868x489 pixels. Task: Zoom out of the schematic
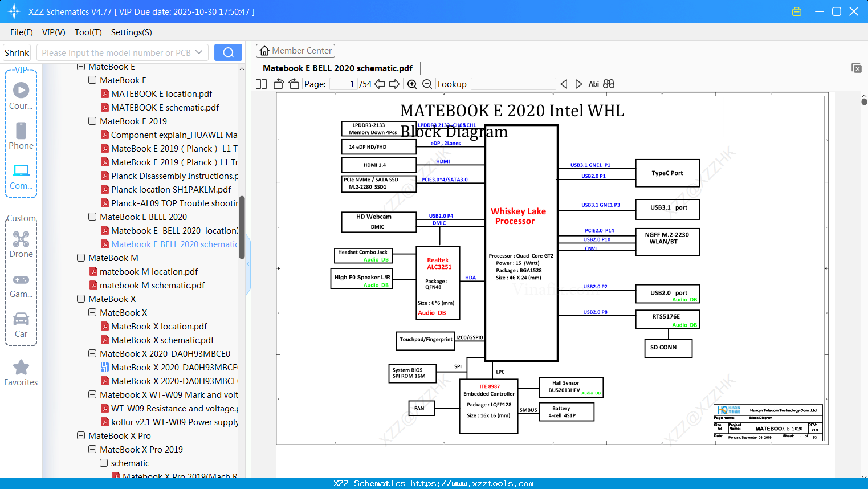pos(427,84)
